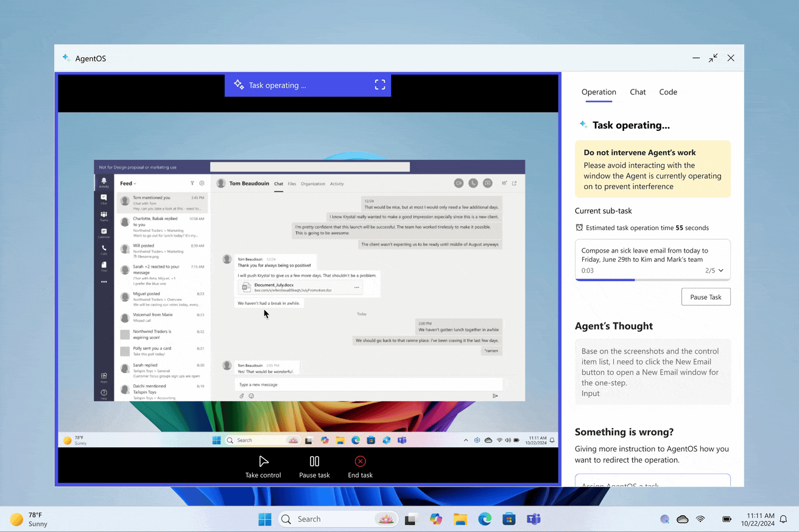Screen dimensions: 799x532
Task: Open the 'Daichi mentioned' feed item
Action: click(x=162, y=391)
